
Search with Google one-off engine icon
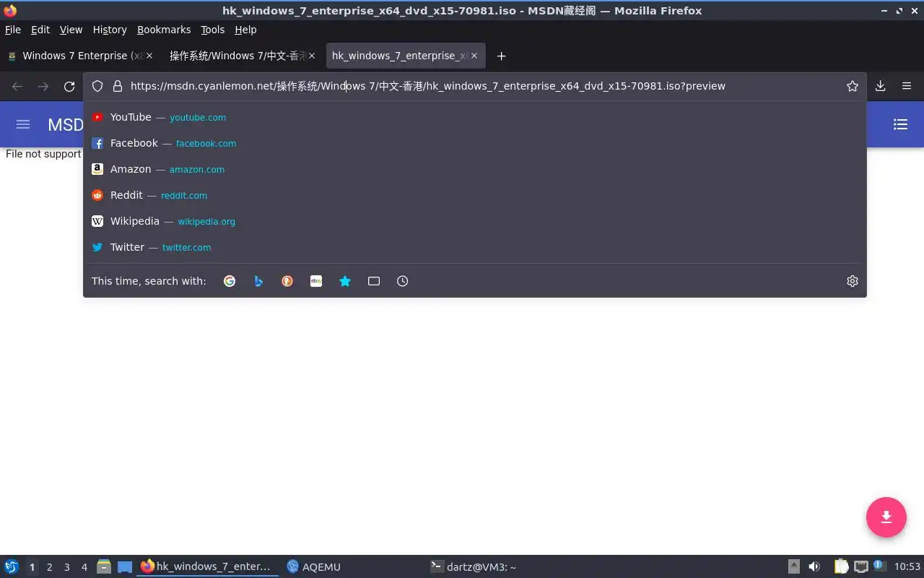pyautogui.click(x=230, y=281)
